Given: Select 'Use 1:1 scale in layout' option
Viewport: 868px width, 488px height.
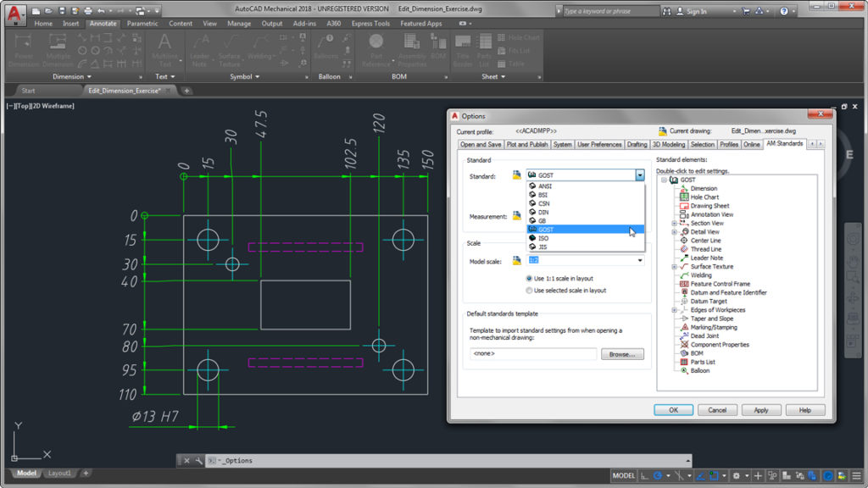Looking at the screenshot, I should [x=530, y=278].
